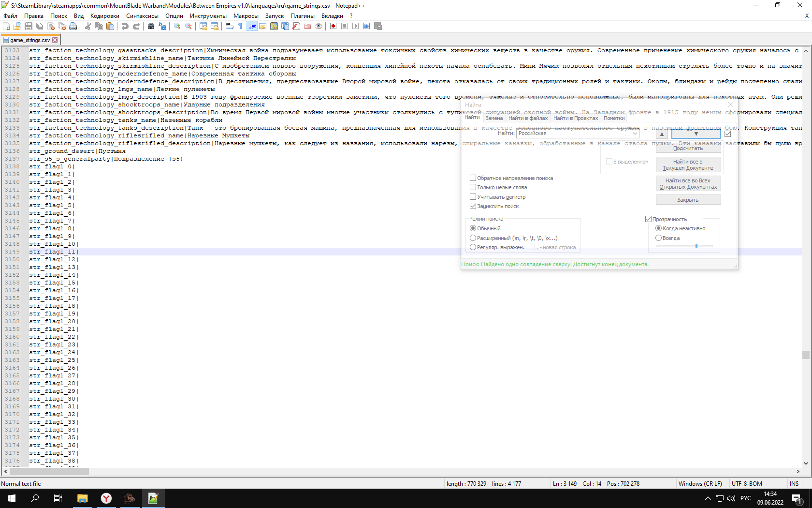Switch to the Найти в Проектах tab

(x=576, y=118)
